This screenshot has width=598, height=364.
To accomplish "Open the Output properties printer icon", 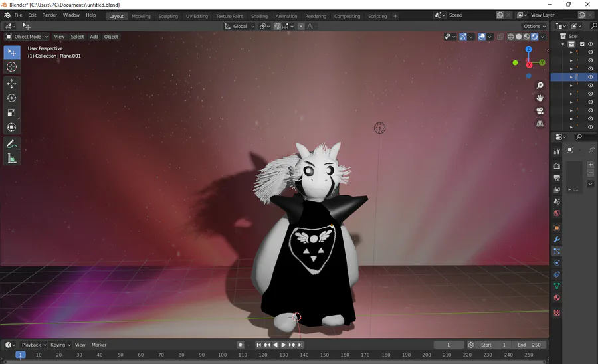I will [x=557, y=177].
